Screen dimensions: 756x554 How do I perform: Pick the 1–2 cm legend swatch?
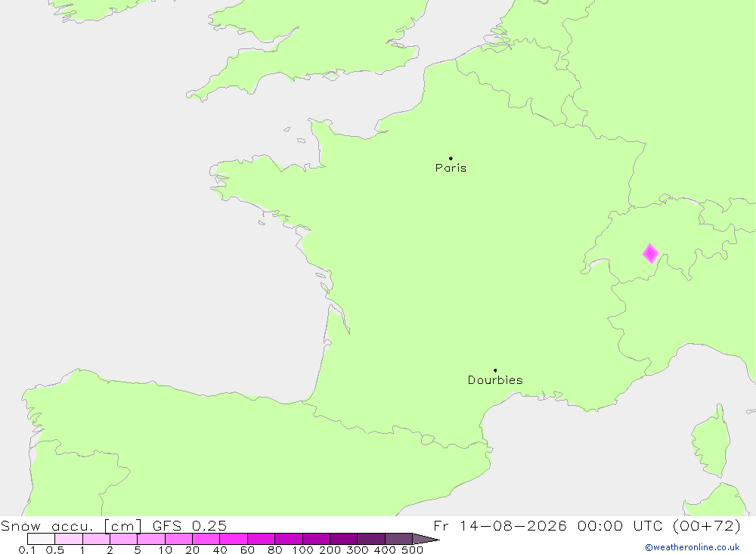coord(97,539)
